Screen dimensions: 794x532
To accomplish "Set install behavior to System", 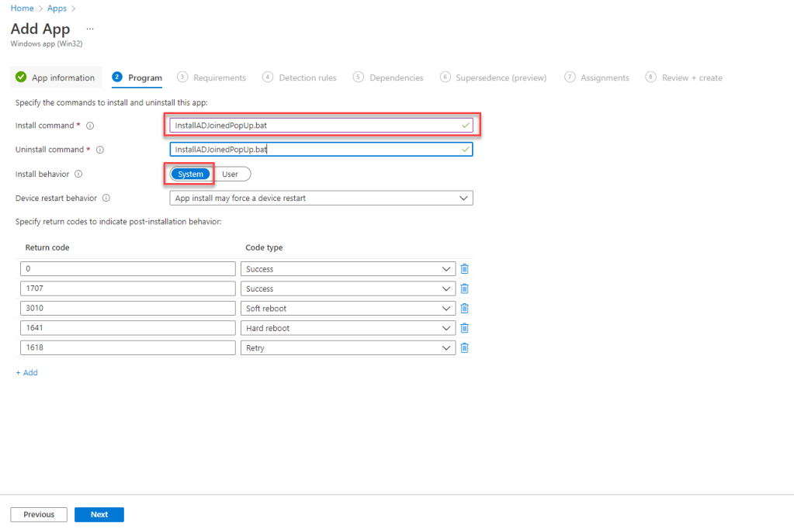I will (x=191, y=174).
